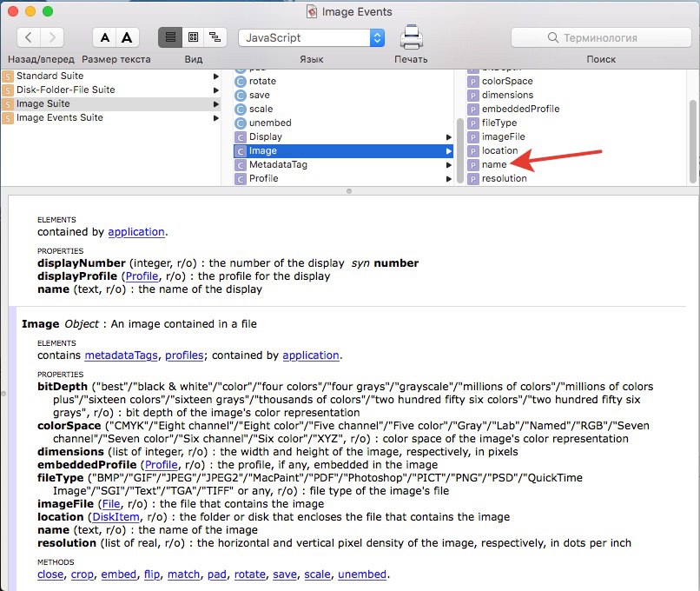Open the unembed method link
Viewport: 700px width, 591px height.
(362, 574)
